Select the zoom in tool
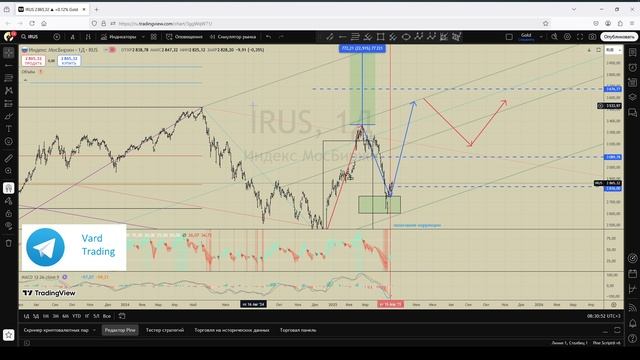 (x=9, y=171)
